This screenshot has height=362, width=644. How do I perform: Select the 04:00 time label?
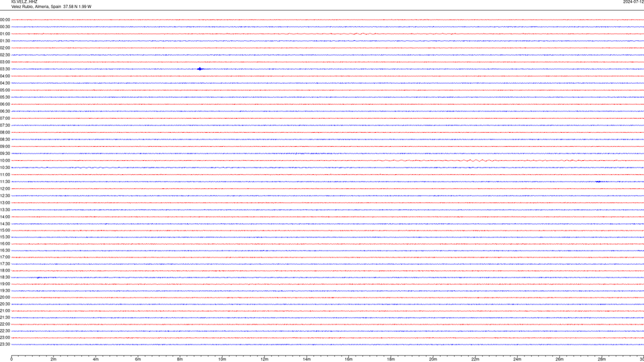tap(5, 76)
